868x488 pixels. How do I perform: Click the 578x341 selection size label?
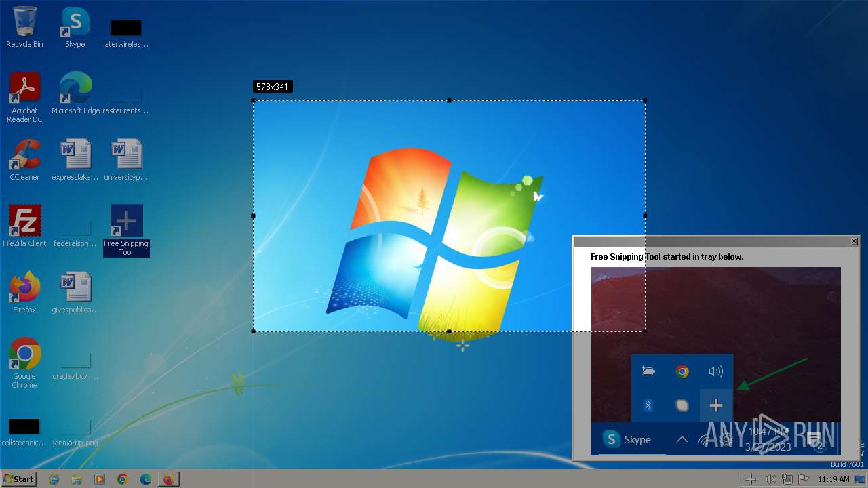click(273, 87)
